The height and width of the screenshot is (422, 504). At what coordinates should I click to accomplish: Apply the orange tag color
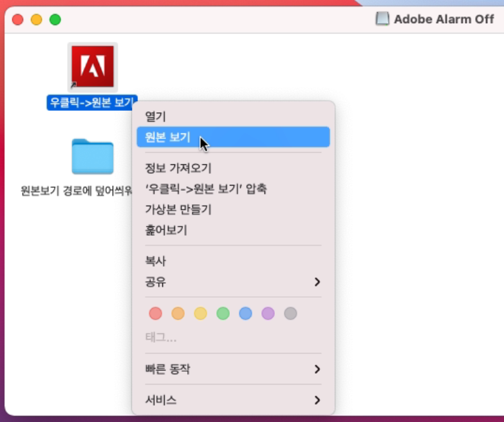click(178, 313)
